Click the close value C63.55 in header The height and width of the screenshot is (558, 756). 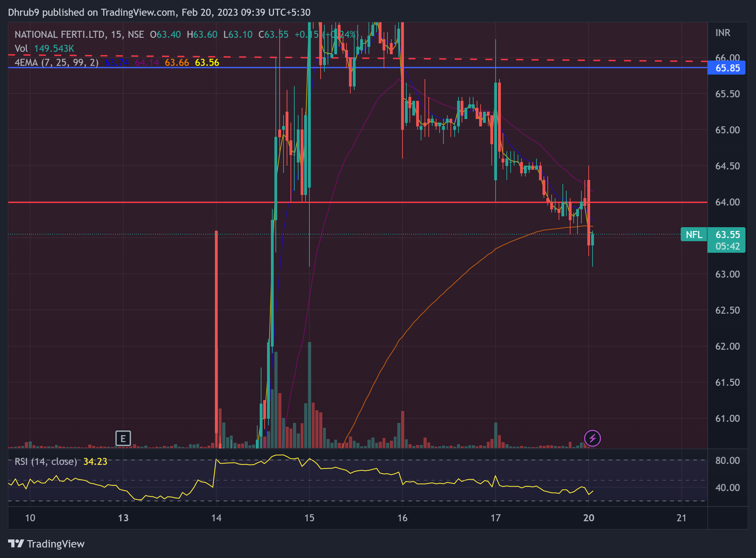[x=273, y=34]
